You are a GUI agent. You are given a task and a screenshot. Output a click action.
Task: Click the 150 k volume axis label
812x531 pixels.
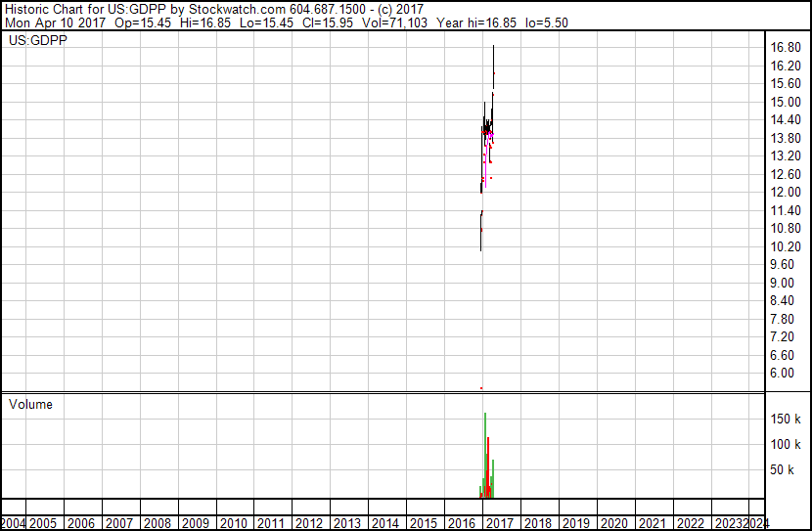pyautogui.click(x=786, y=419)
